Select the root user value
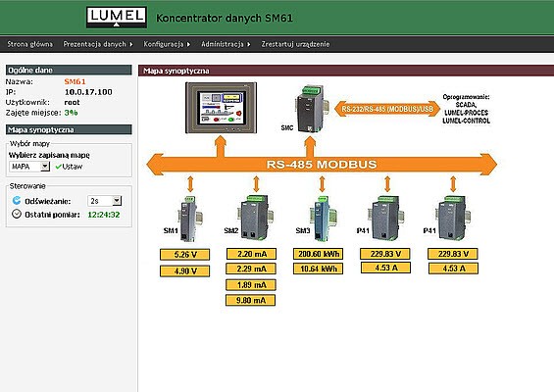 pyautogui.click(x=72, y=103)
